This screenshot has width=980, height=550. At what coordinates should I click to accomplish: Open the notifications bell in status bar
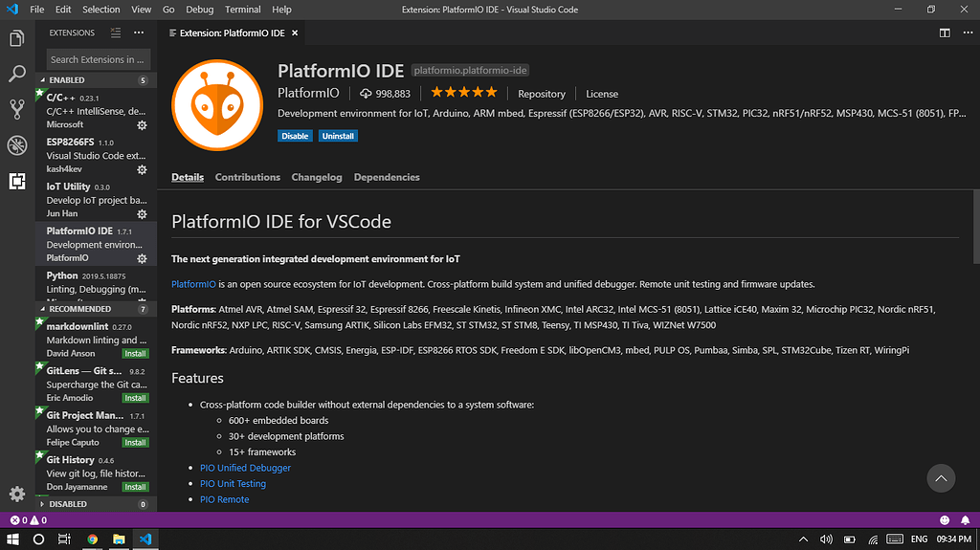coord(965,520)
